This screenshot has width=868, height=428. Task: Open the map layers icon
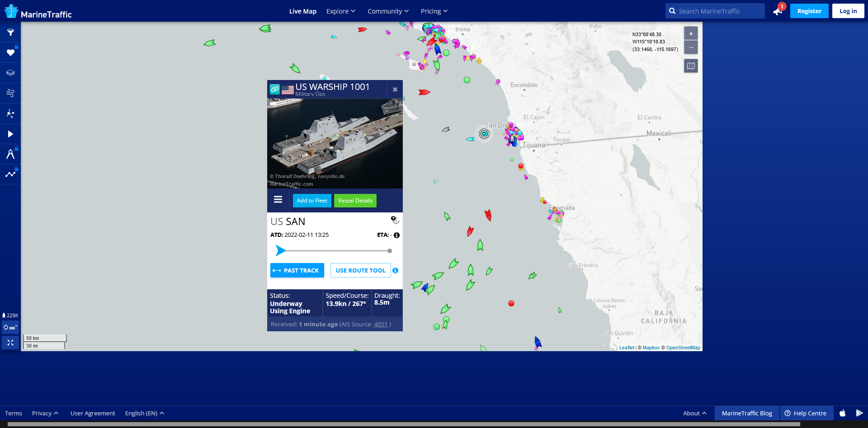click(x=10, y=73)
